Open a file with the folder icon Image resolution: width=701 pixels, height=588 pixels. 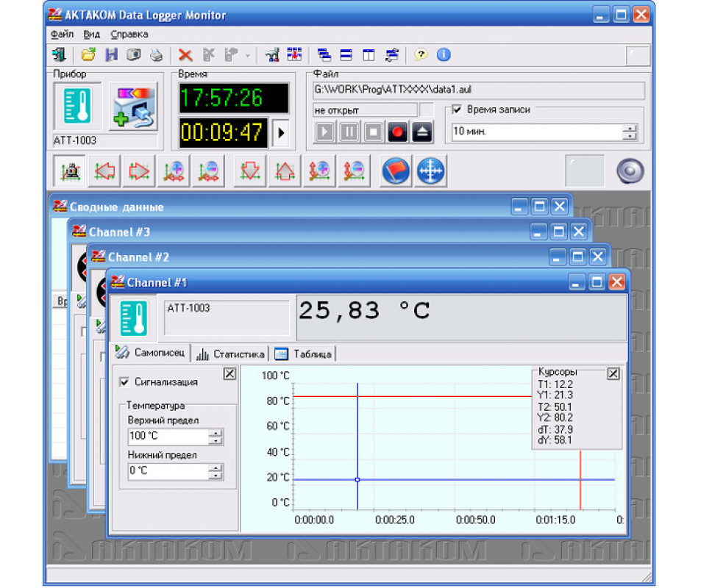(88, 55)
